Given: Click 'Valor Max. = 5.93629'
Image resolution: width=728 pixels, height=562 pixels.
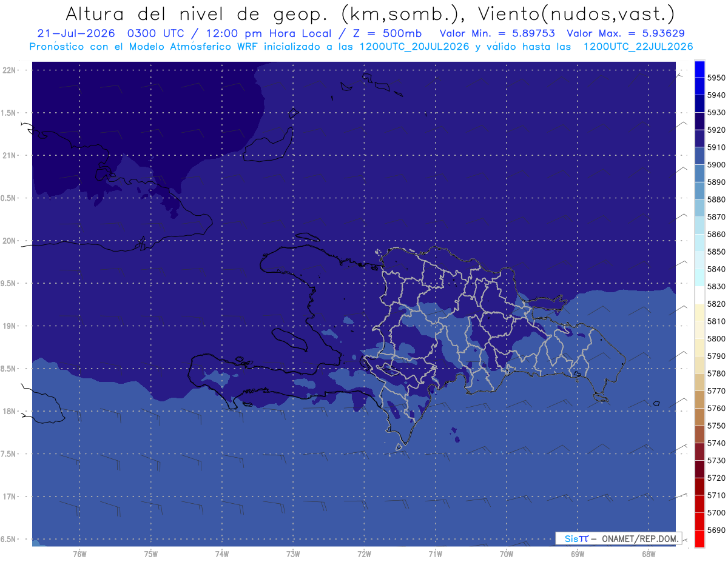Looking at the screenshot, I should coord(627,33).
